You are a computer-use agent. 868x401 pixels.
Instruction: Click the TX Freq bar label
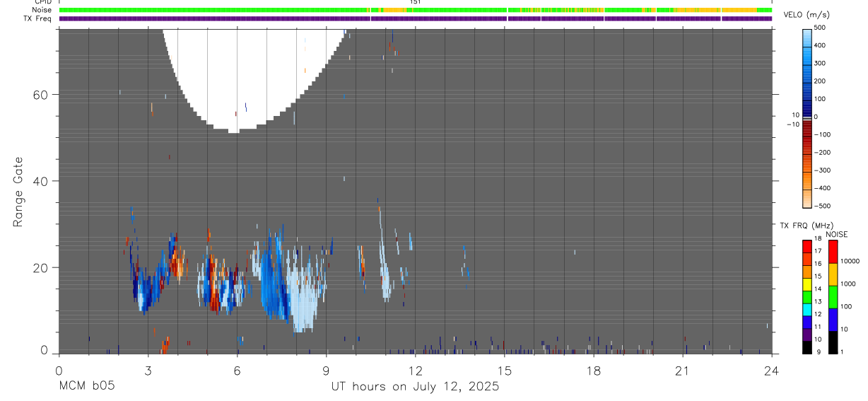pos(37,18)
